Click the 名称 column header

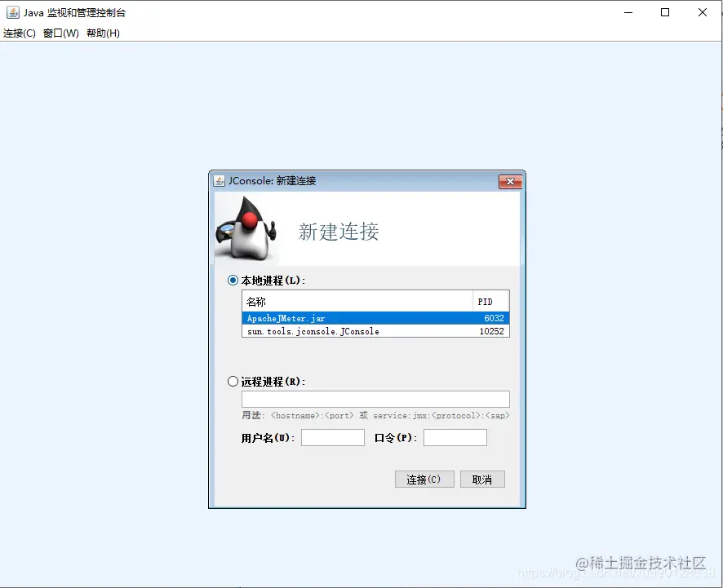[x=357, y=302]
